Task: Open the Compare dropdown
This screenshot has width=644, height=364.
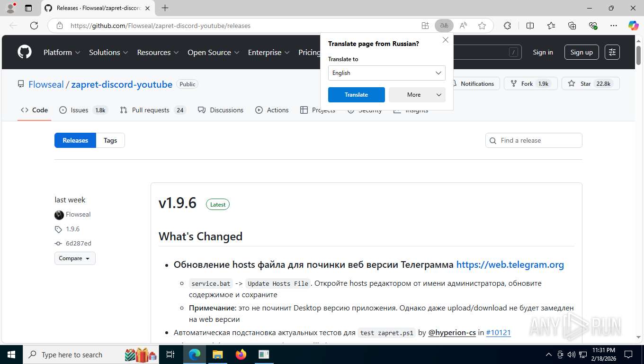Action: [x=75, y=258]
